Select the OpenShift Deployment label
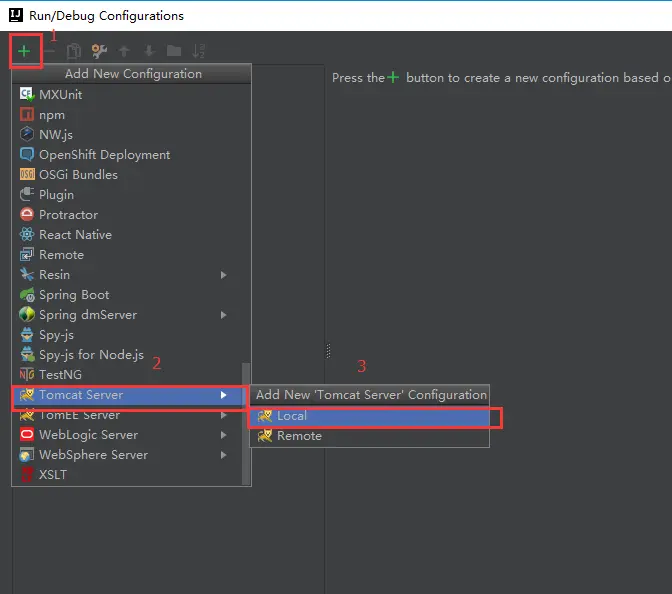 105,155
